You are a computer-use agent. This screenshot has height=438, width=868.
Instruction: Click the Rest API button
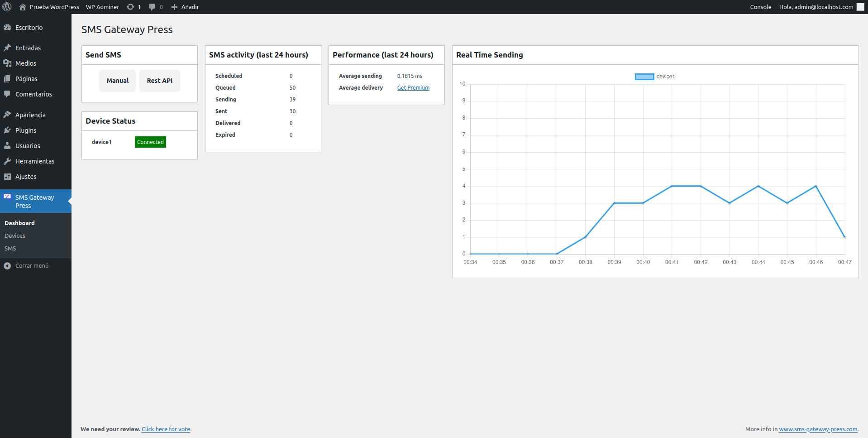click(x=160, y=81)
